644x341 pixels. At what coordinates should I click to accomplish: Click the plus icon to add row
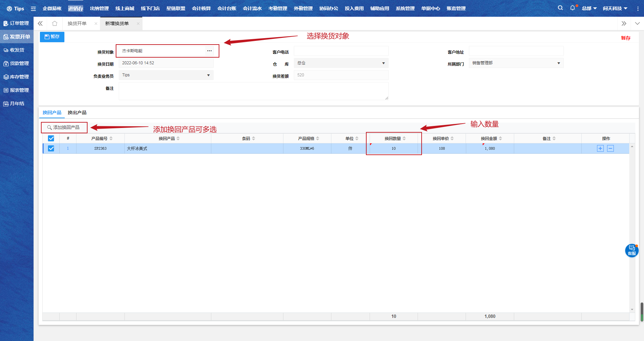(600, 148)
